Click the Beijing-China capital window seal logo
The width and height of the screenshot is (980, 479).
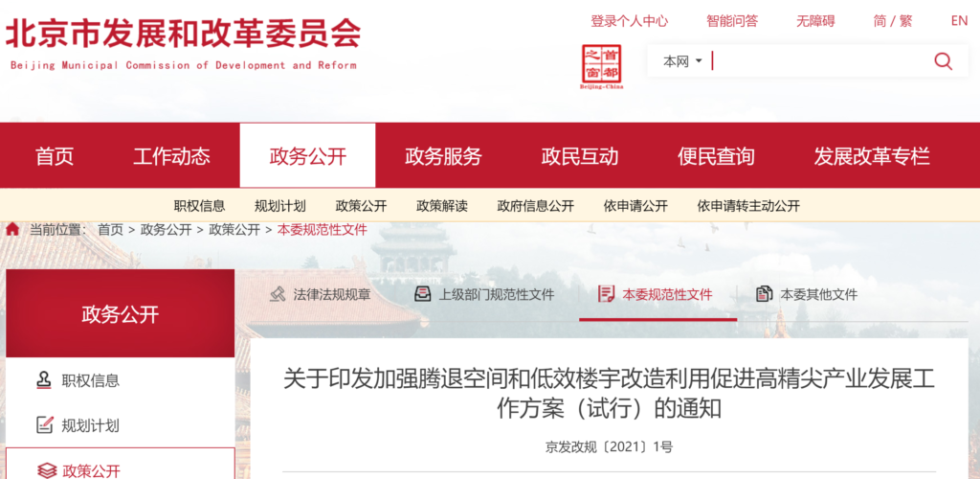pos(601,66)
